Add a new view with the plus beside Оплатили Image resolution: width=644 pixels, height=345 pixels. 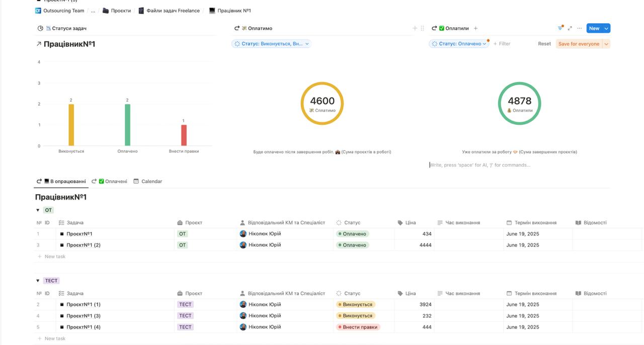(475, 28)
